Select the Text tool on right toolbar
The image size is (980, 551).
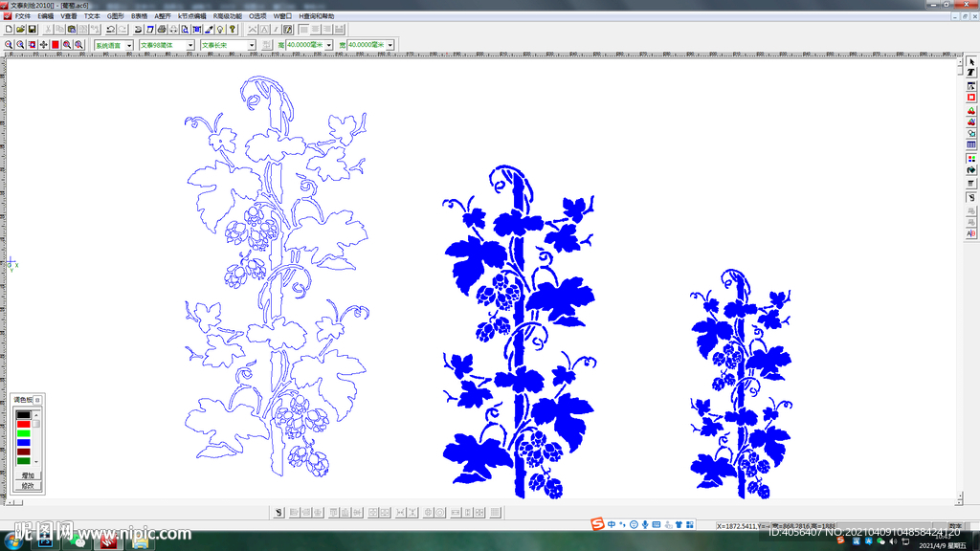[x=971, y=73]
